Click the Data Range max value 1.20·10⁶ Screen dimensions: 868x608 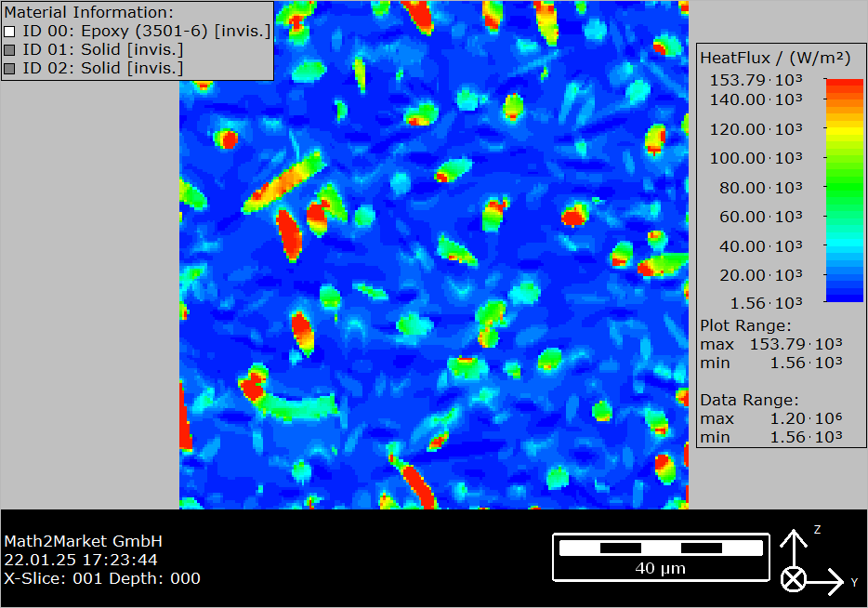(x=807, y=418)
